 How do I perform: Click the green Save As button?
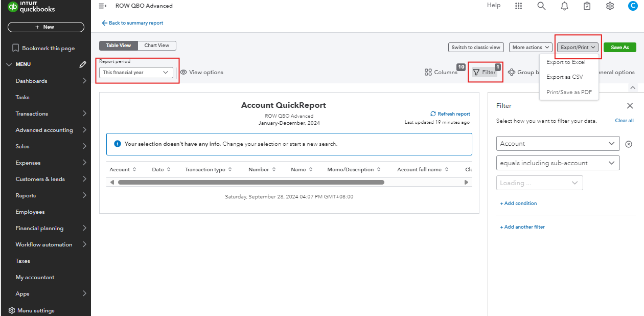[619, 48]
